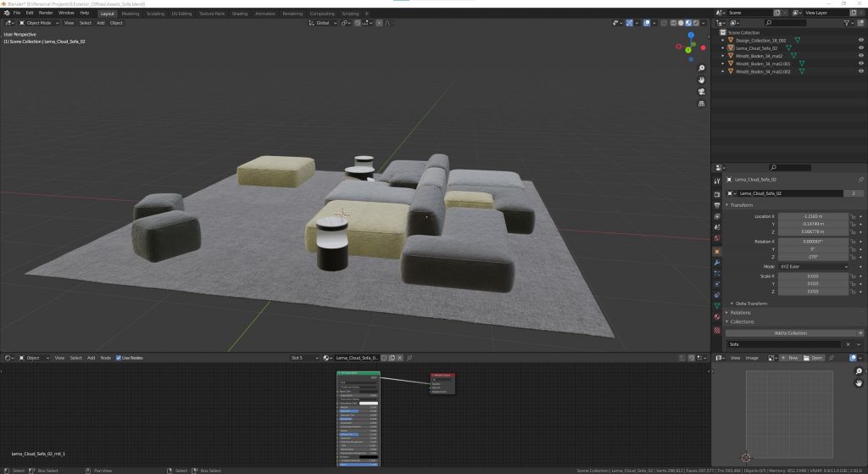Hide Minotti_Boden_34_mat2.002 in outliner

click(x=861, y=71)
